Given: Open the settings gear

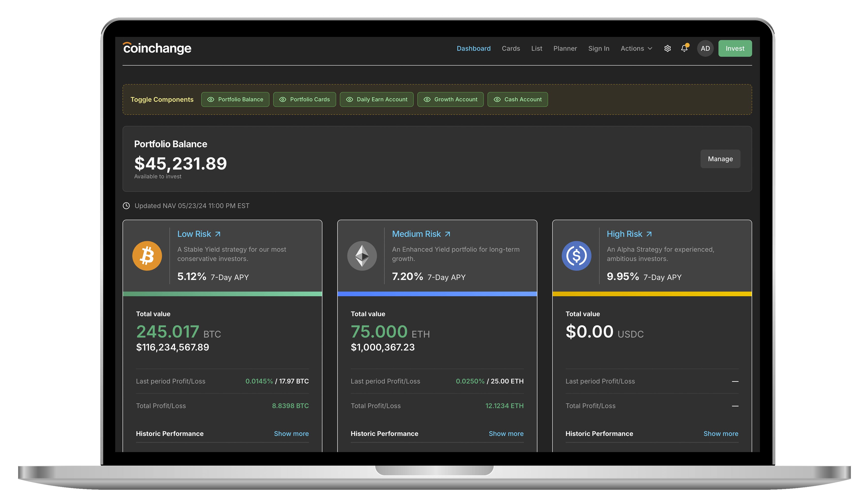Looking at the screenshot, I should click(x=668, y=48).
